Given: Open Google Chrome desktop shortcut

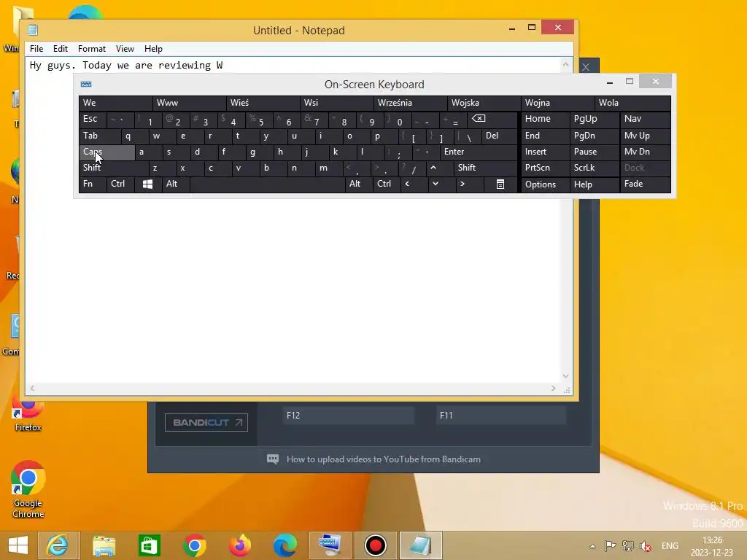Looking at the screenshot, I should [28, 490].
